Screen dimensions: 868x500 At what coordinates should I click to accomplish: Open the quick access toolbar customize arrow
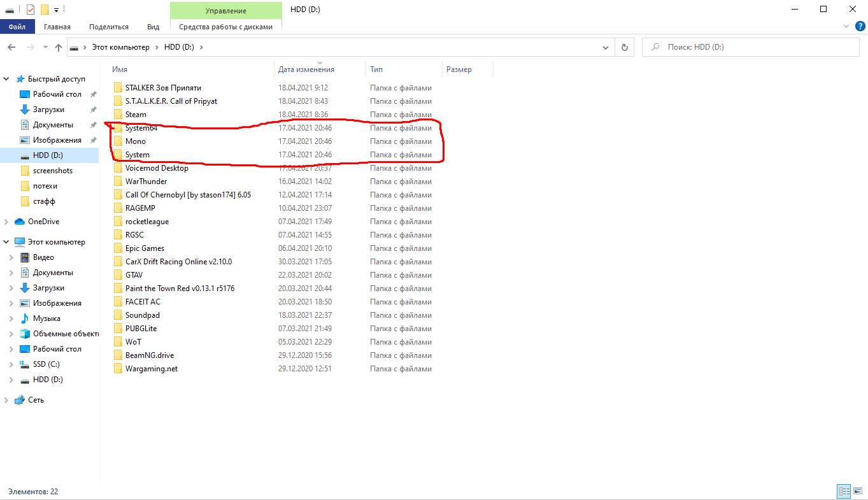click(x=57, y=10)
